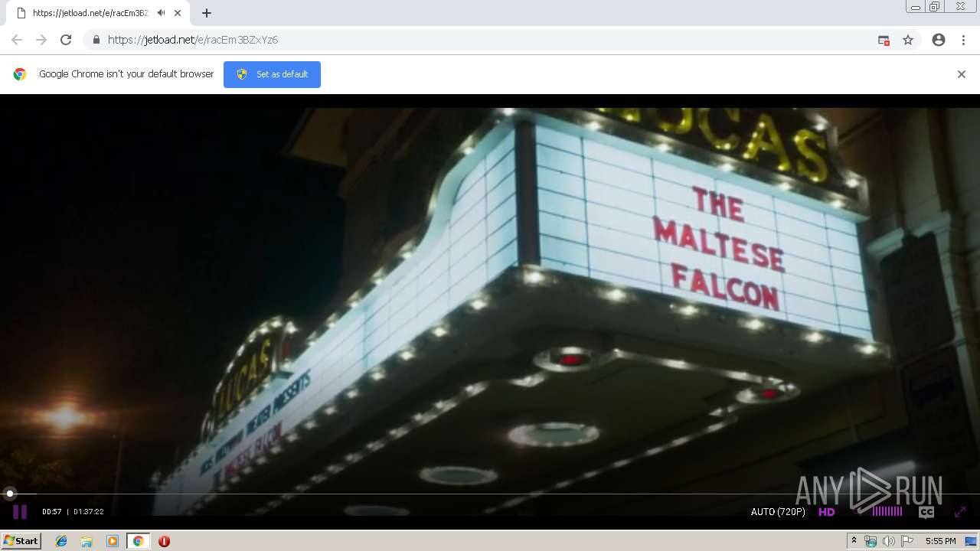980x551 pixels.
Task: Mute the video player speaker icon
Action: (x=859, y=512)
